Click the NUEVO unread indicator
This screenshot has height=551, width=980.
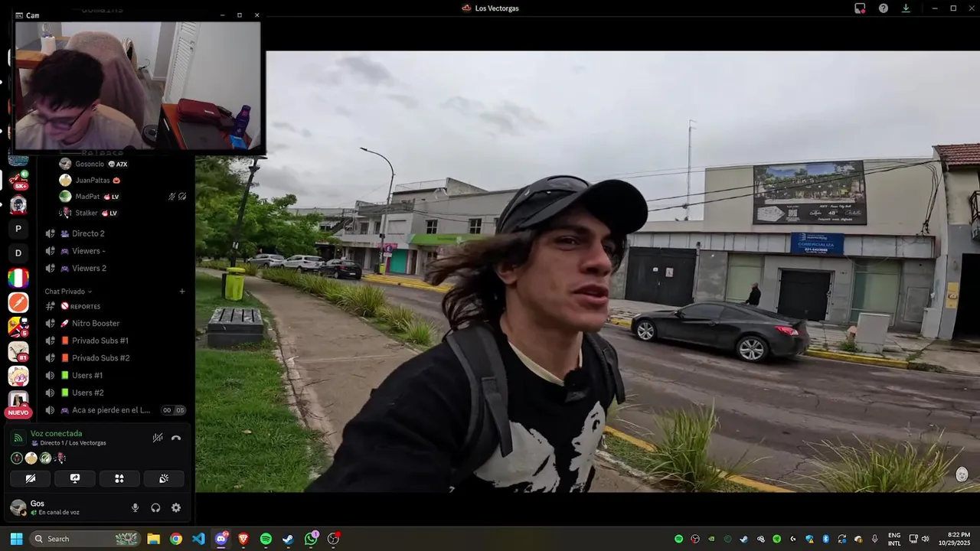pyautogui.click(x=18, y=412)
